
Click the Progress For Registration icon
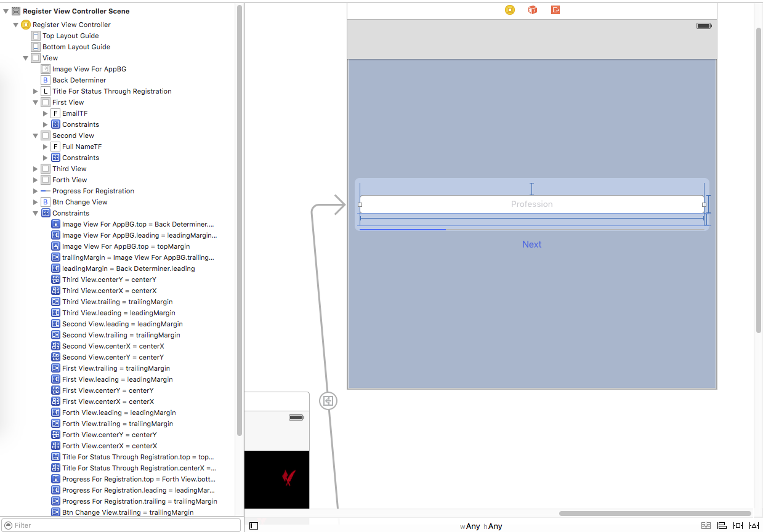[46, 191]
